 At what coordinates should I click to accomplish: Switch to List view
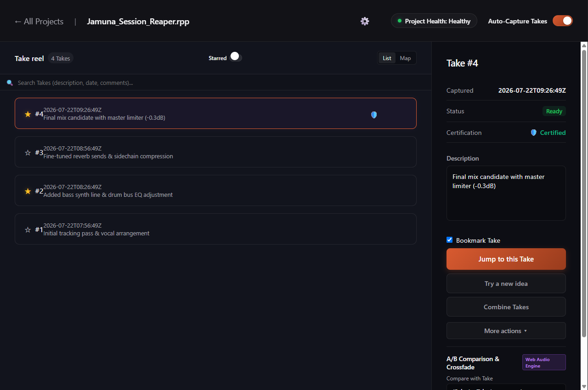[387, 58]
